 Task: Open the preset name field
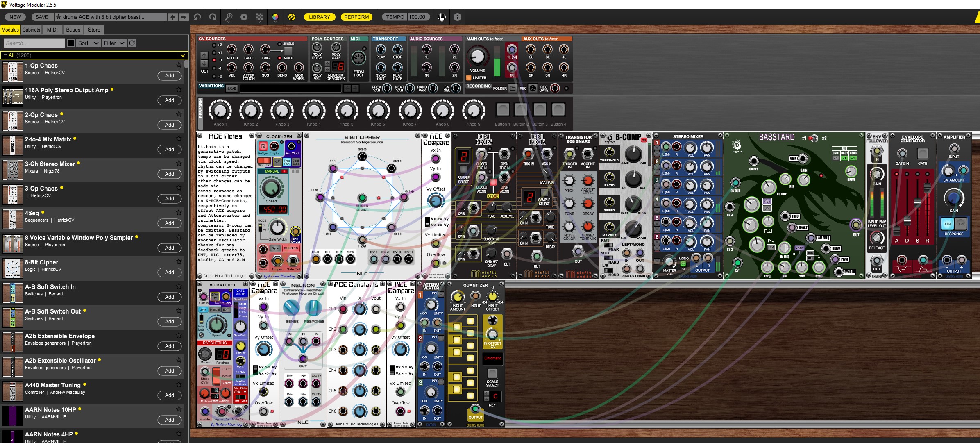coord(111,17)
